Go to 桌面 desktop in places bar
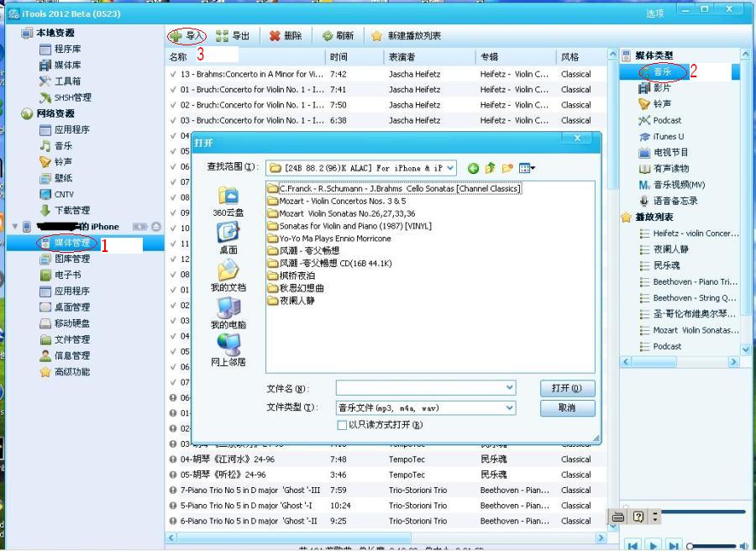The image size is (756, 551). [228, 239]
